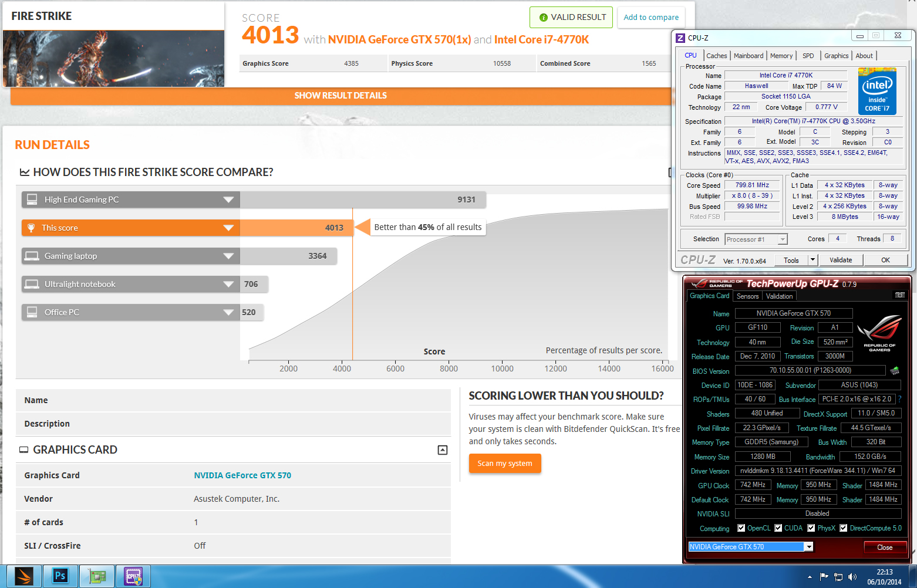Open Photoshop from the taskbar

click(60, 576)
